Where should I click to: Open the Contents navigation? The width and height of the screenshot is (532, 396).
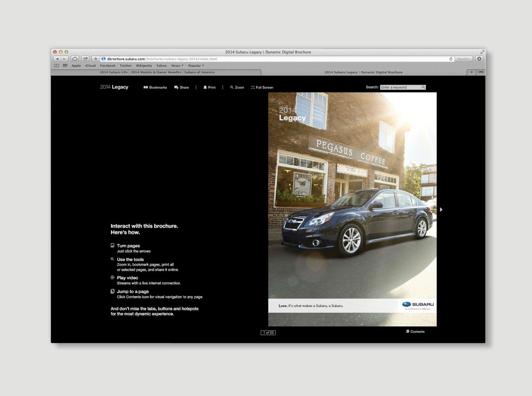tap(415, 332)
